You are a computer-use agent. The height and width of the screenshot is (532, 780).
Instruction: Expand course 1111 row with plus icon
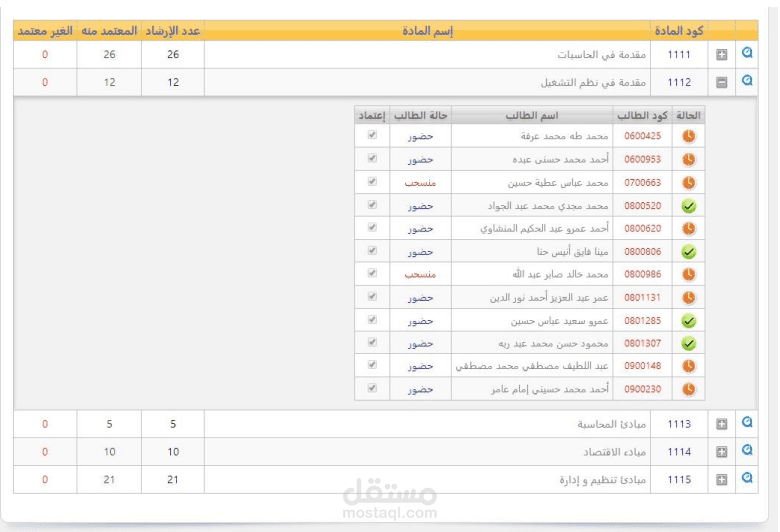point(722,55)
